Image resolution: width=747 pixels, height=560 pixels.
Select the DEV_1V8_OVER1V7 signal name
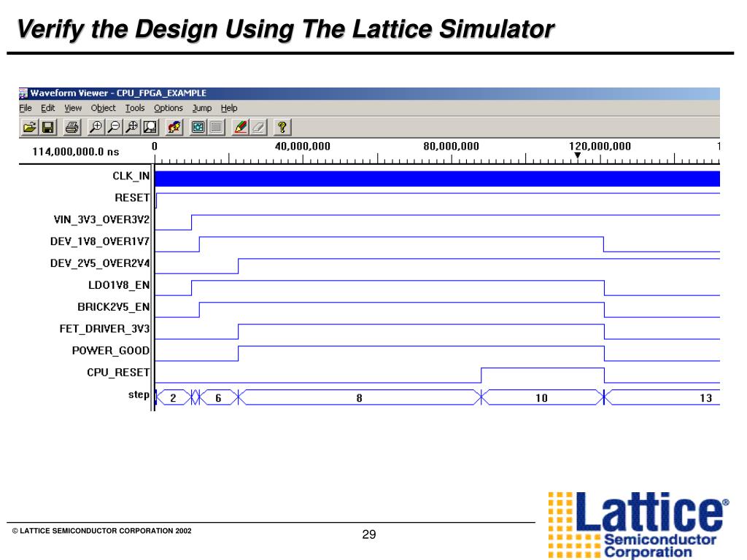tap(99, 241)
